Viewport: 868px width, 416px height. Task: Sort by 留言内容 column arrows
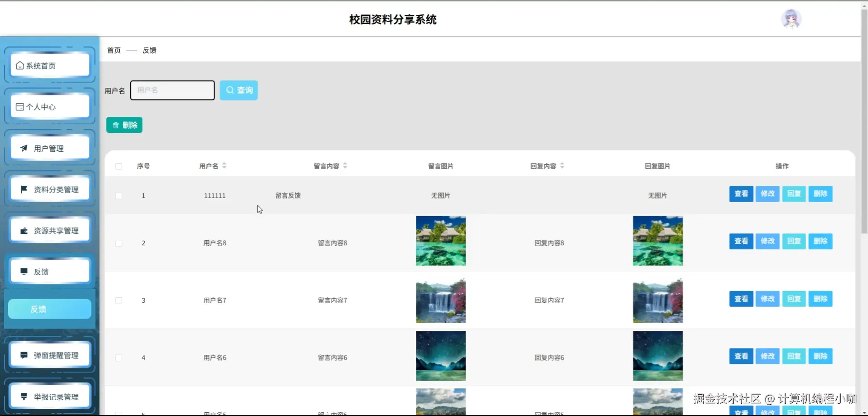[345, 166]
